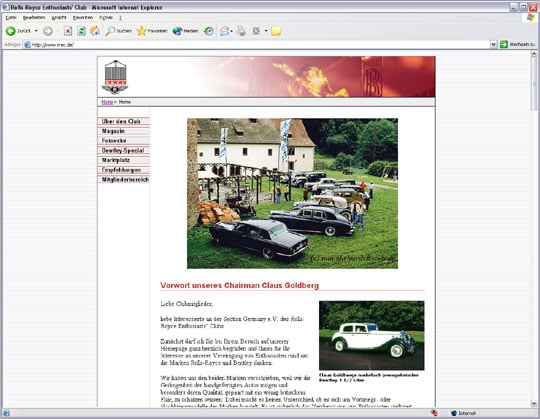The image size is (540, 419).
Task: Show the Verlauf history clock icon
Action: point(208,31)
